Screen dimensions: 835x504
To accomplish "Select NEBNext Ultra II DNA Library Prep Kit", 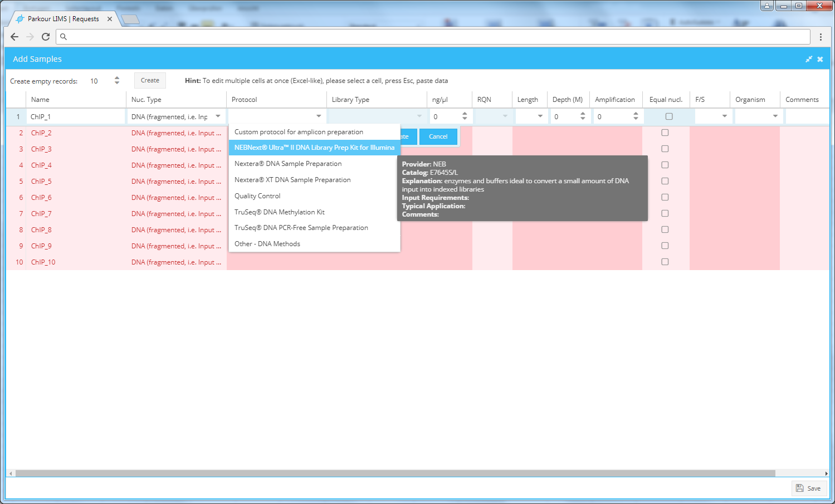I will tap(314, 148).
